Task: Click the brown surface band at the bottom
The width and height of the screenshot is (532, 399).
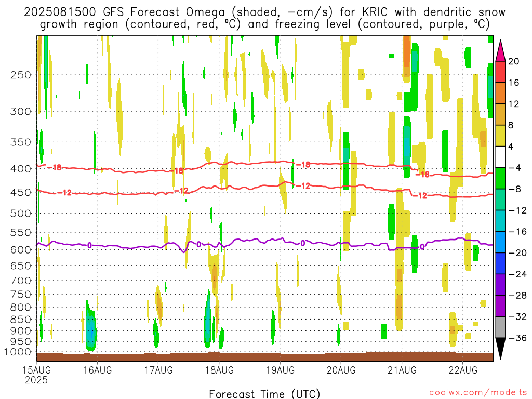Action: pyautogui.click(x=264, y=357)
